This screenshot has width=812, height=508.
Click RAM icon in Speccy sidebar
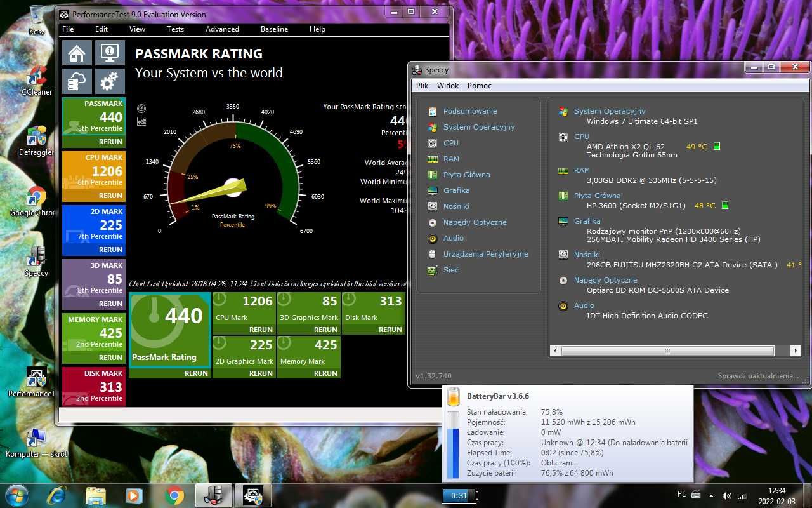(433, 159)
